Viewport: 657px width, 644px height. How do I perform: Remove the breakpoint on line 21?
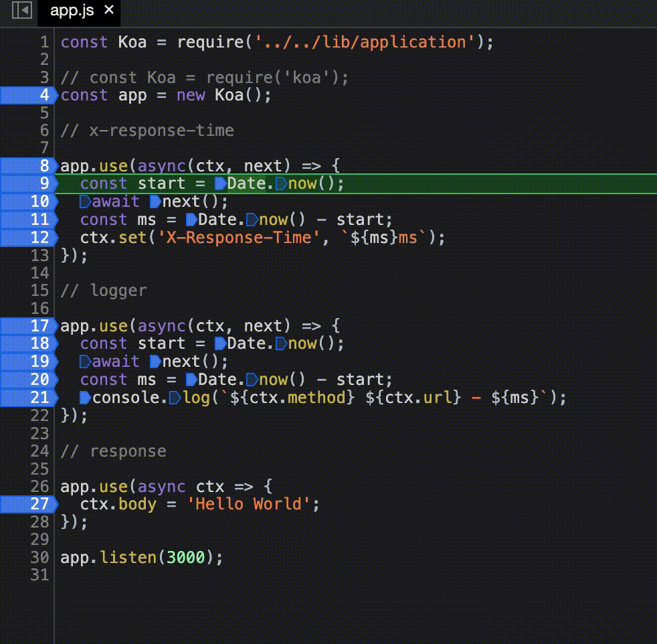(29, 398)
